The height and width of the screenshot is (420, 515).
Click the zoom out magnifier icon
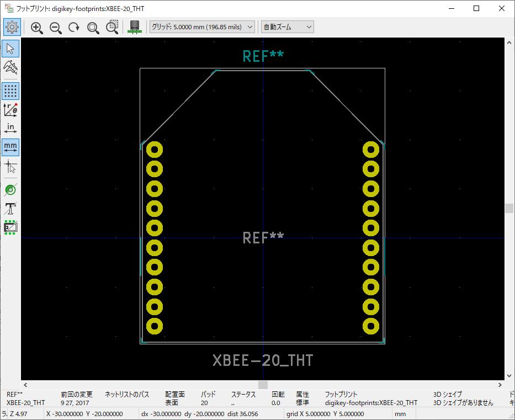point(56,27)
